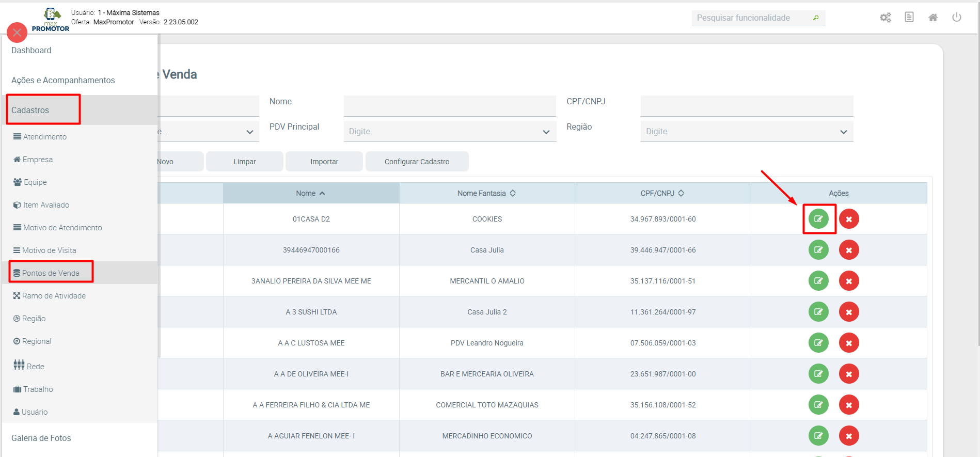980x457 pixels.
Task: Select Cadastros in the sidebar
Action: pos(30,110)
